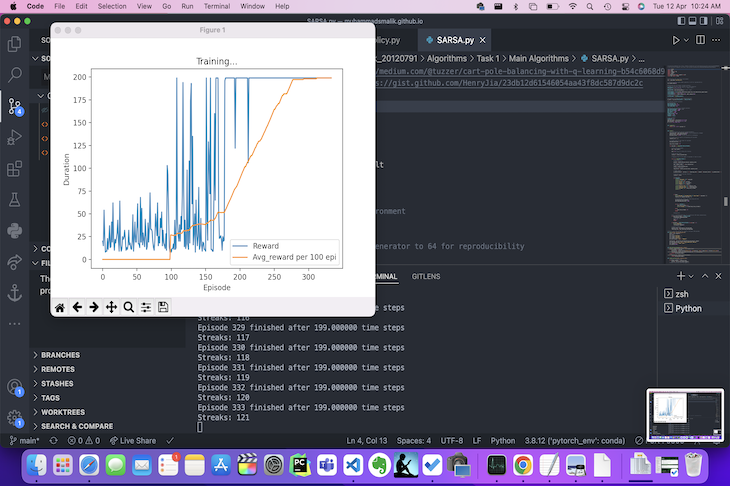Viewport: 730px width, 486px height.
Task: Reset the plot view with Home icon
Action: pos(60,307)
